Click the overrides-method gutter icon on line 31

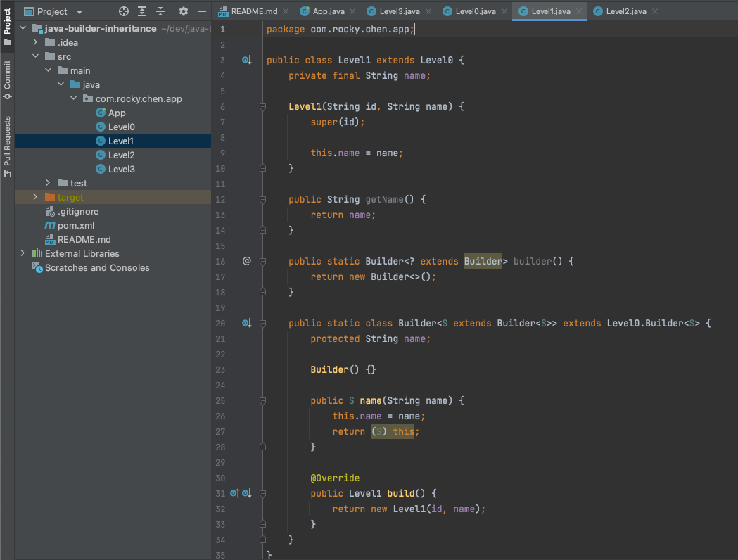point(234,493)
